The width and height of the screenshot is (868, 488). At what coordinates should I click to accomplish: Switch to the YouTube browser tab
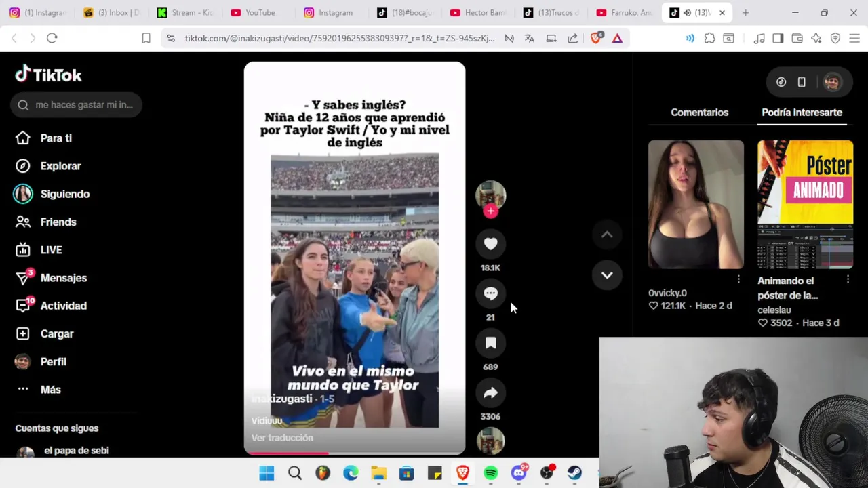pos(259,13)
